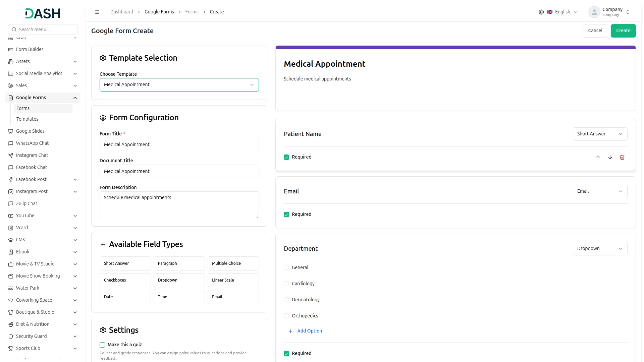
Task: Click the globe language icon
Action: (x=541, y=12)
